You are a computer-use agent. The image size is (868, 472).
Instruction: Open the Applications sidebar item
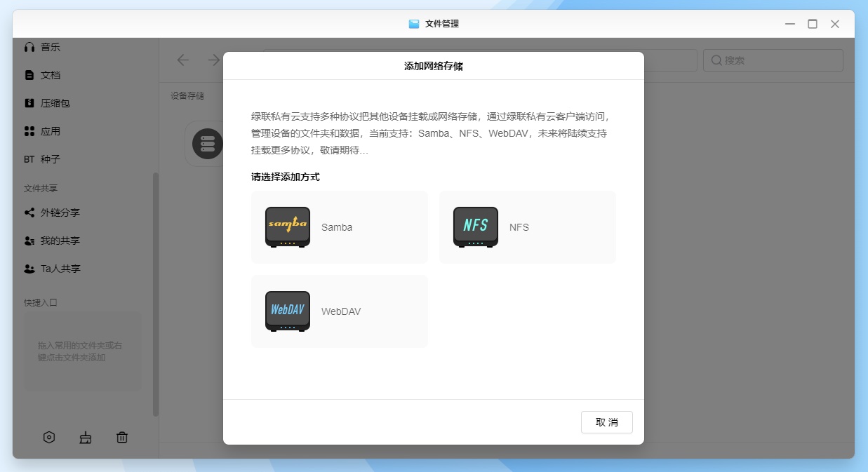[51, 131]
